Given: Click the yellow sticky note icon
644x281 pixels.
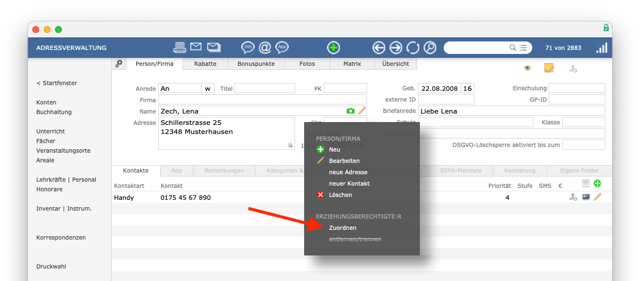Looking at the screenshot, I should click(549, 68).
